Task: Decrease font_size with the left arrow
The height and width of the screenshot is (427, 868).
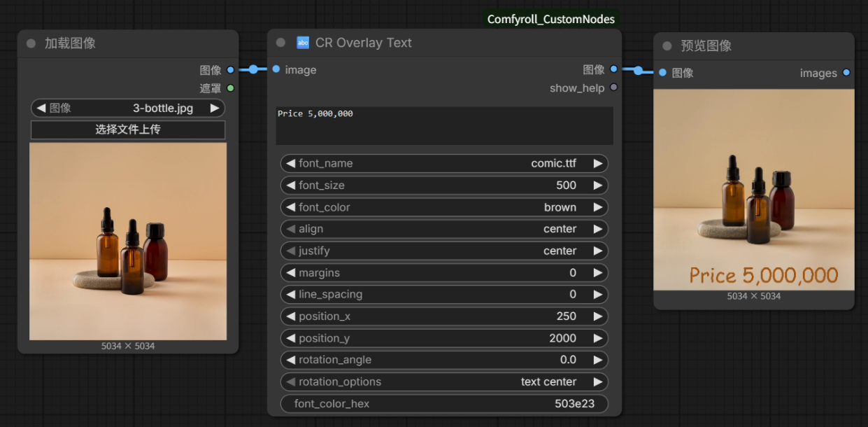Action: 290,185
